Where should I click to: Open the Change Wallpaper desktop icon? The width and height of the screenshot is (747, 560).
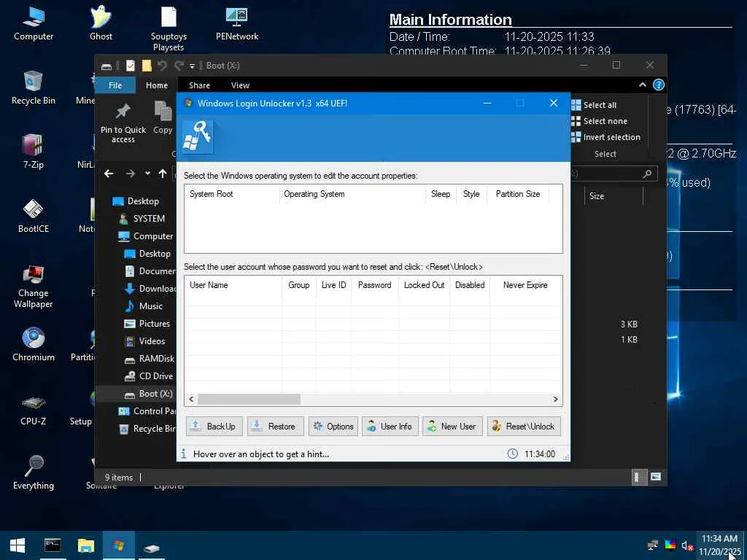coord(34,287)
